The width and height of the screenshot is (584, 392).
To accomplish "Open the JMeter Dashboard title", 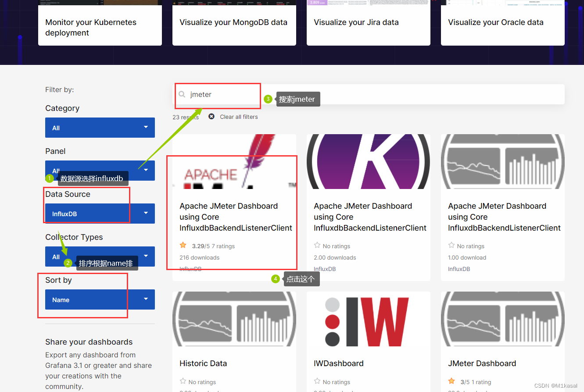I will click(x=482, y=363).
